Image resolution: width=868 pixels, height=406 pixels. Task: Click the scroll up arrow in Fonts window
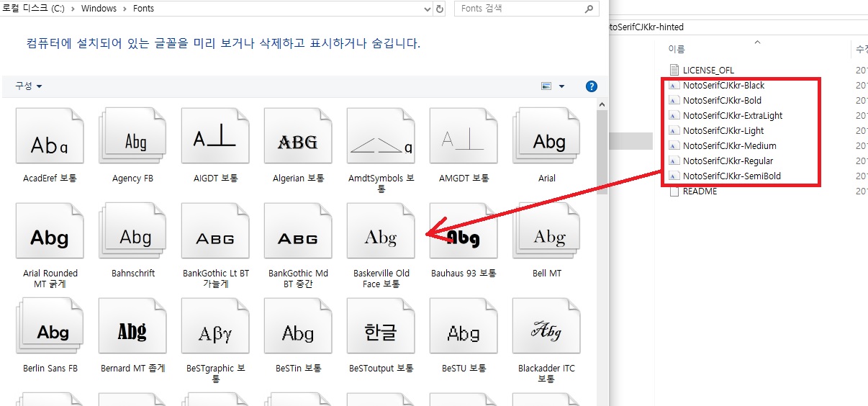coord(603,104)
